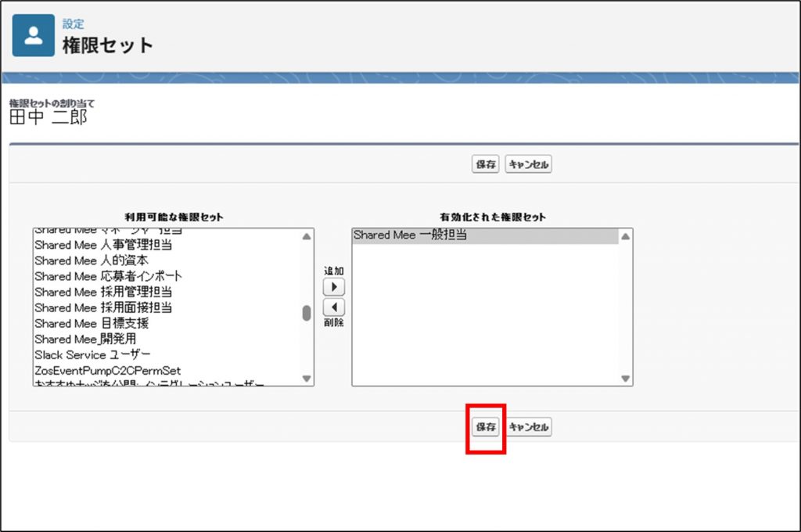Image resolution: width=801 pixels, height=532 pixels.
Task: Pick Shared Mee 目標支援 permission set
Action: [x=92, y=323]
